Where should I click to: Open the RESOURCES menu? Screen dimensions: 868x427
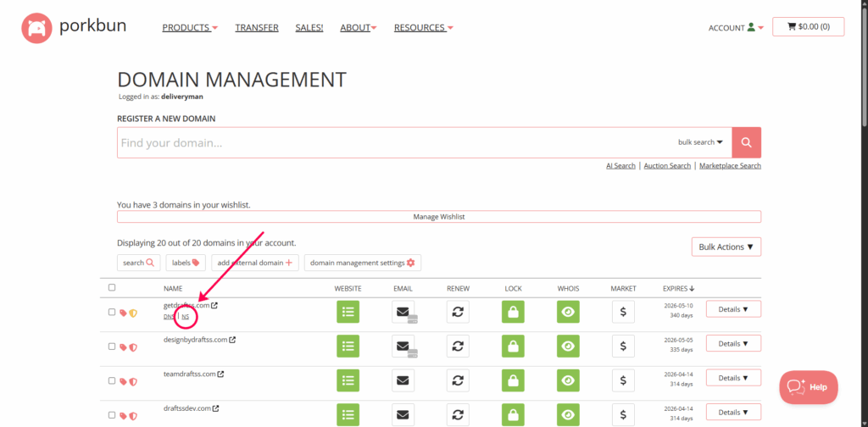coord(424,28)
